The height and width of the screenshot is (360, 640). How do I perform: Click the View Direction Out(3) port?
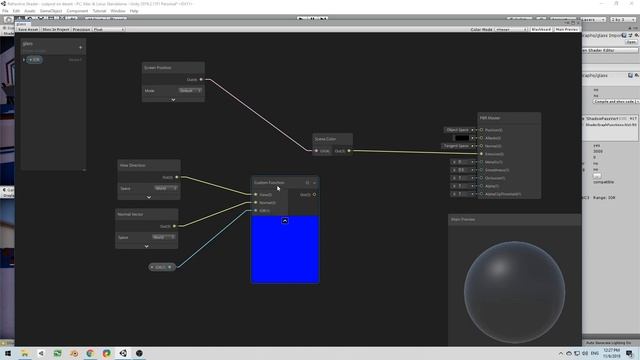(x=177, y=177)
